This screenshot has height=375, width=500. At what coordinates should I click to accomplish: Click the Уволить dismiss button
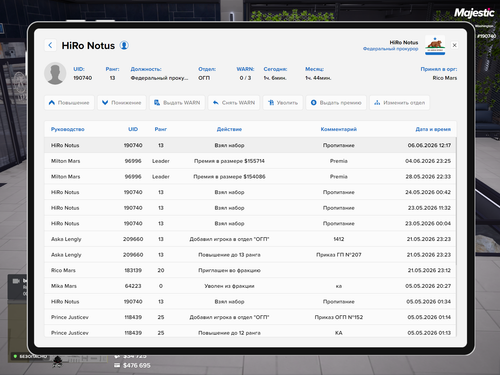coord(283,103)
